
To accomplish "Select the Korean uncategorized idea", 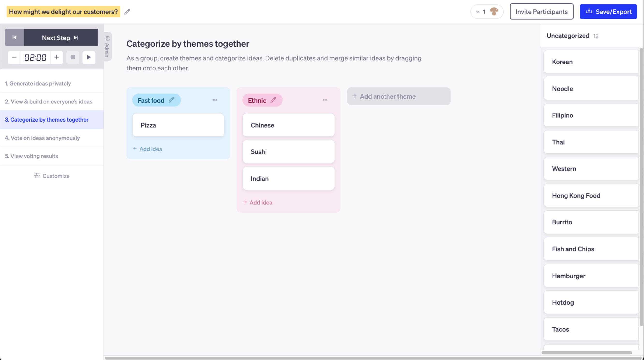I will [x=591, y=61].
